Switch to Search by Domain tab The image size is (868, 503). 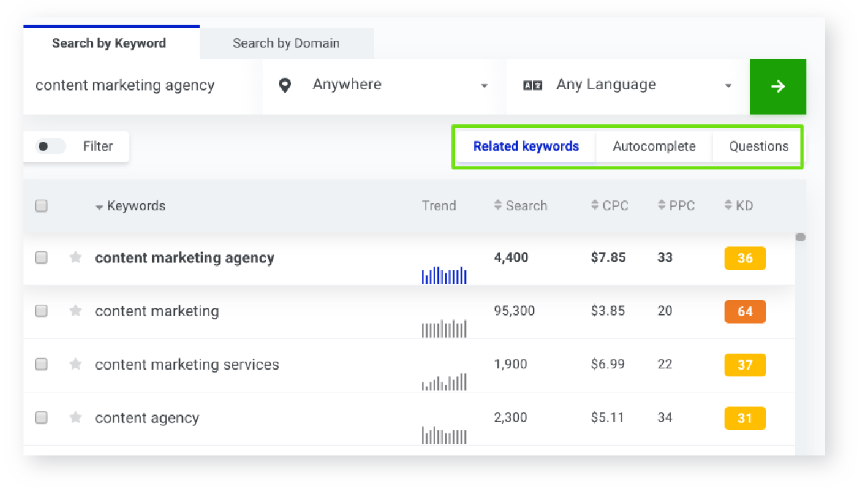point(286,44)
